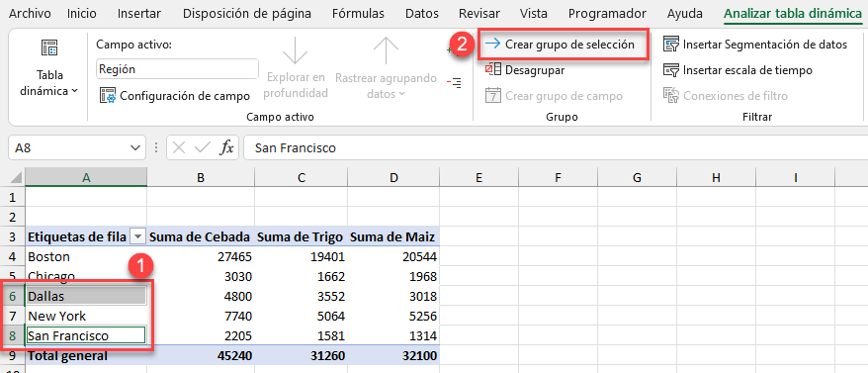Open the Datos tab

[x=422, y=13]
